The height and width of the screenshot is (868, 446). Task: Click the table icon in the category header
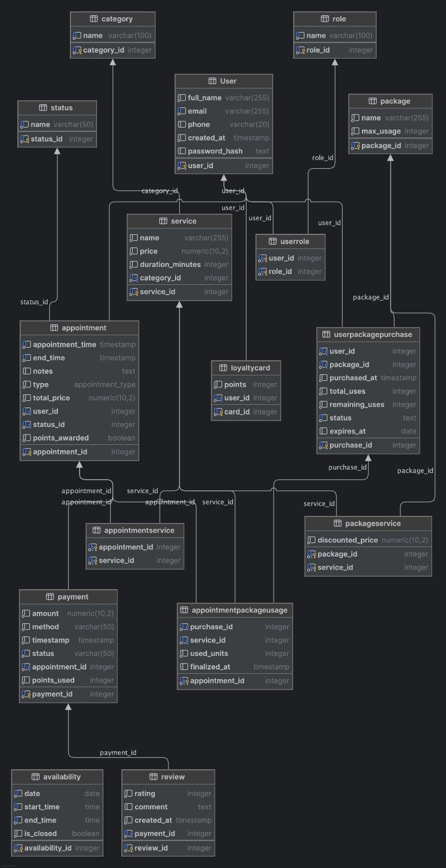[x=94, y=19]
